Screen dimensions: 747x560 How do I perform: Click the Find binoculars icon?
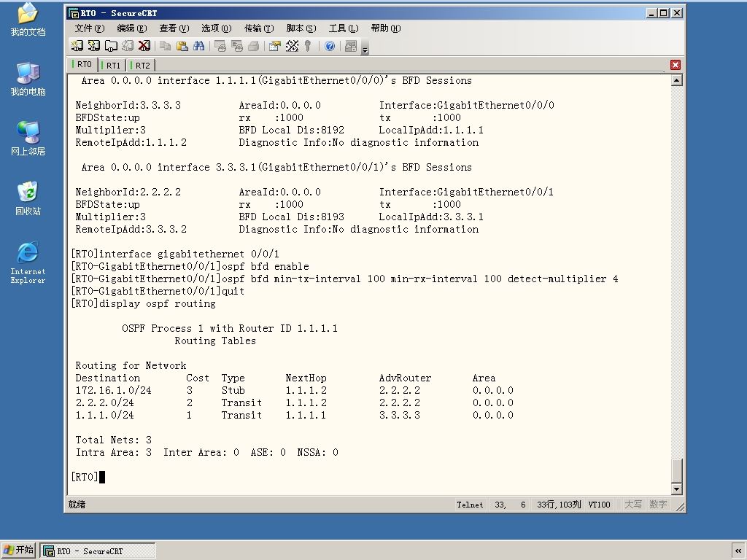[x=198, y=46]
